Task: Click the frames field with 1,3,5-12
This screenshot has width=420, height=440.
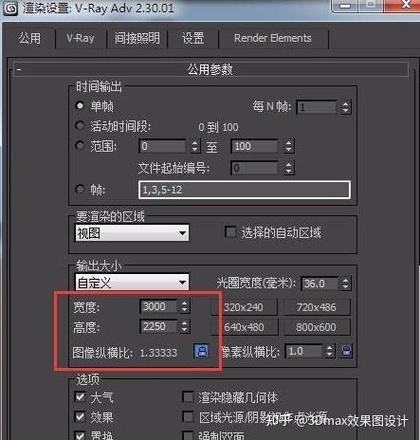Action: coord(244,190)
